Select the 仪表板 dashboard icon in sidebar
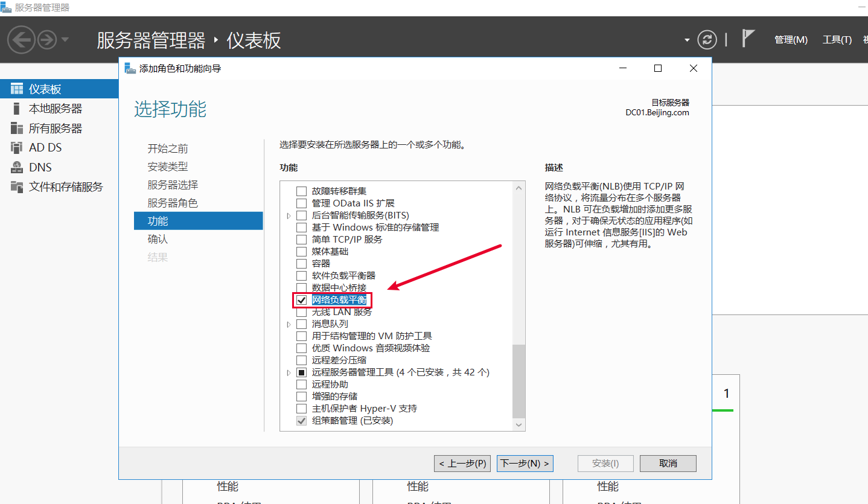Viewport: 868px width, 504px height. click(x=17, y=89)
